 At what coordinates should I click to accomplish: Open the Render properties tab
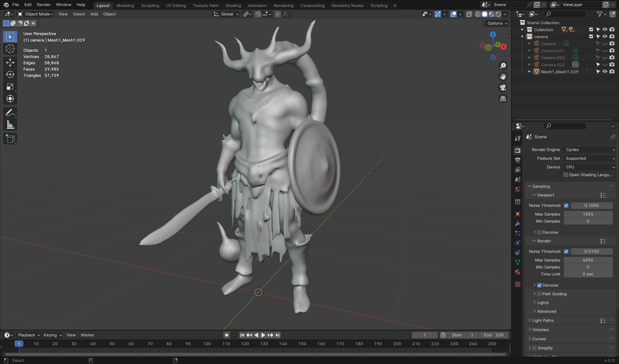(517, 150)
